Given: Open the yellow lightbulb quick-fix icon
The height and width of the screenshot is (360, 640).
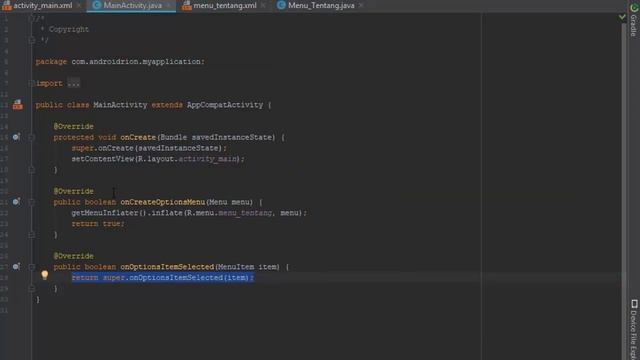Looking at the screenshot, I should [44, 275].
